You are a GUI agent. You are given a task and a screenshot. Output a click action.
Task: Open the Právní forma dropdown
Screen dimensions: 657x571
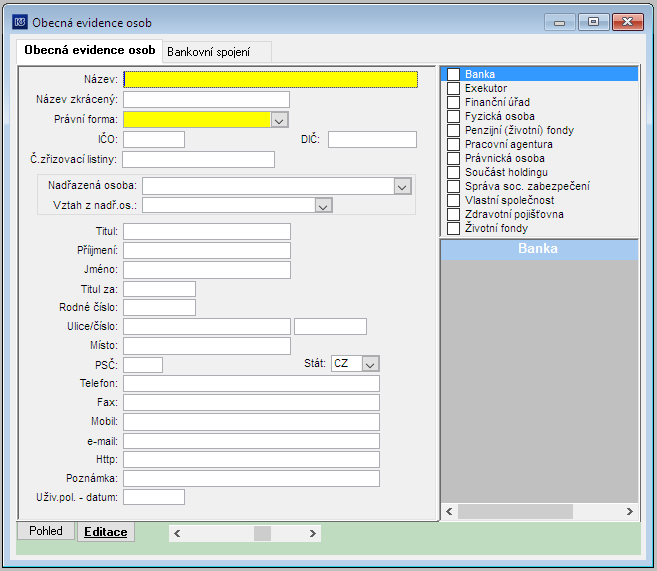(279, 120)
